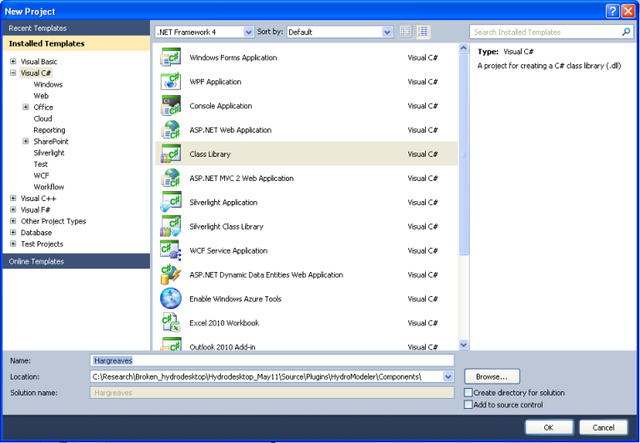This screenshot has height=443, width=640.
Task: Click the template list scrollbar thumb
Action: [x=464, y=154]
